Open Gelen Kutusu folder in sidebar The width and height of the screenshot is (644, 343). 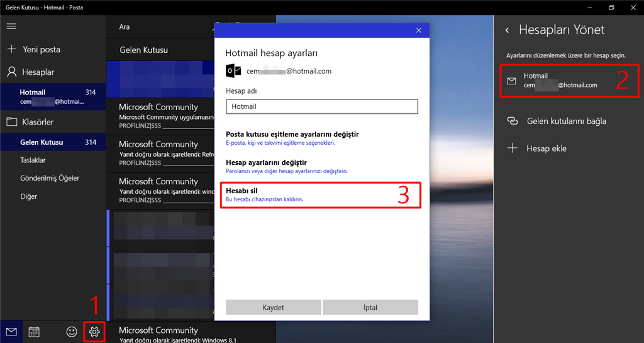coord(53,142)
